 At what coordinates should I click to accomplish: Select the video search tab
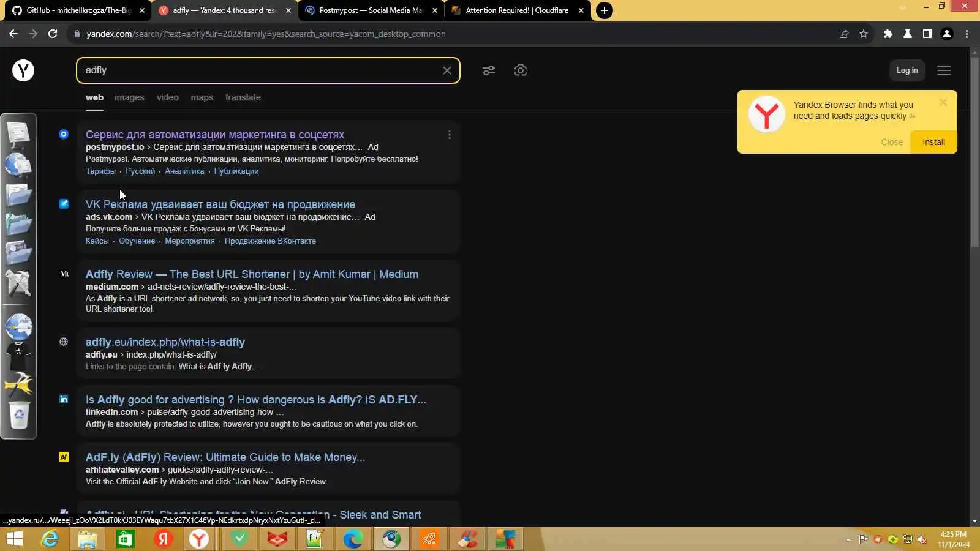click(x=167, y=97)
